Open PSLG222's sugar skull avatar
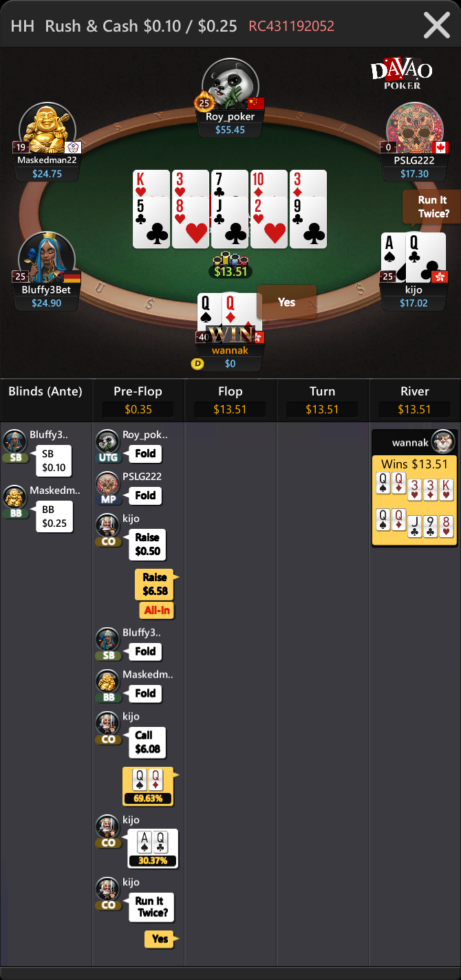Viewport: 461px width, 980px height. (x=415, y=129)
